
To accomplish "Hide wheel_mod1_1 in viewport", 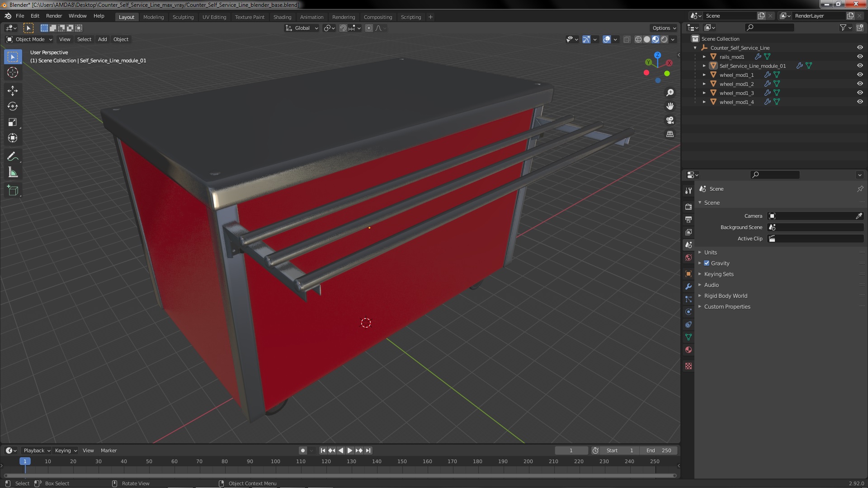I will 860,75.
